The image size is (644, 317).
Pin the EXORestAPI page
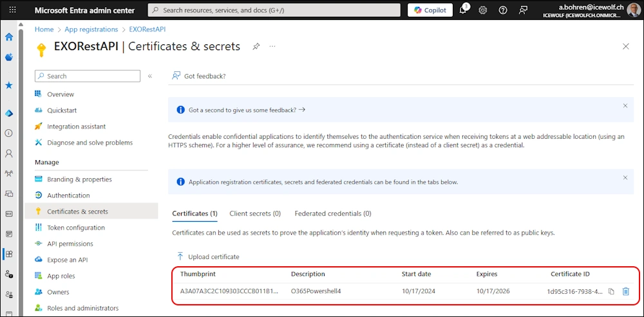point(256,46)
